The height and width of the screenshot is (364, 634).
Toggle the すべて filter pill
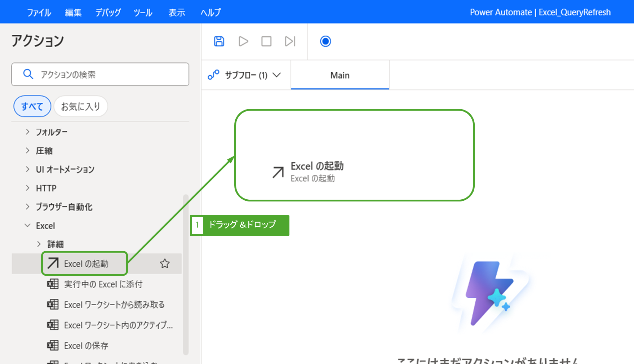coord(32,106)
